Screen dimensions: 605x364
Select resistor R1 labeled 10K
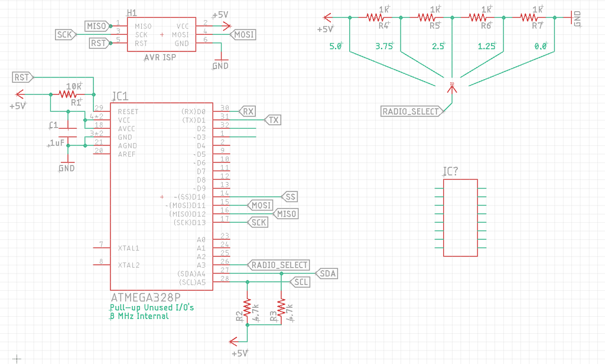(68, 93)
